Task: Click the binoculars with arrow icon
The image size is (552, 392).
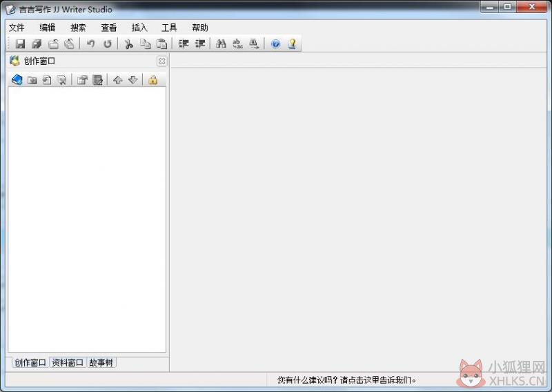Action: click(254, 43)
